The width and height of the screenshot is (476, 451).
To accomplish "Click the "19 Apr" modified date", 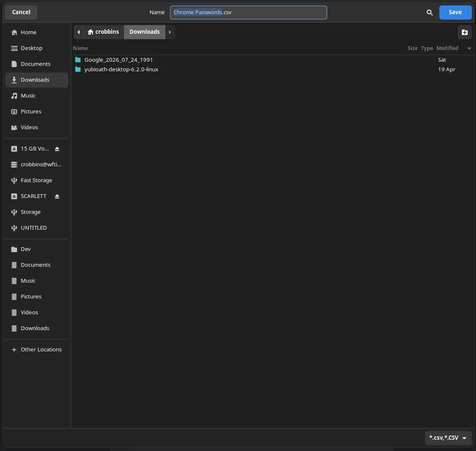I will 446,69.
